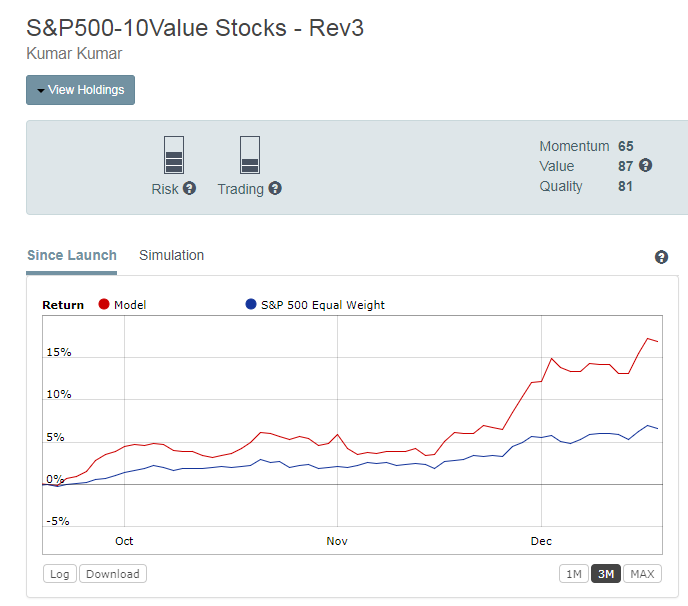688x606 pixels.
Task: Click the red Model legend swatch
Action: 104,304
